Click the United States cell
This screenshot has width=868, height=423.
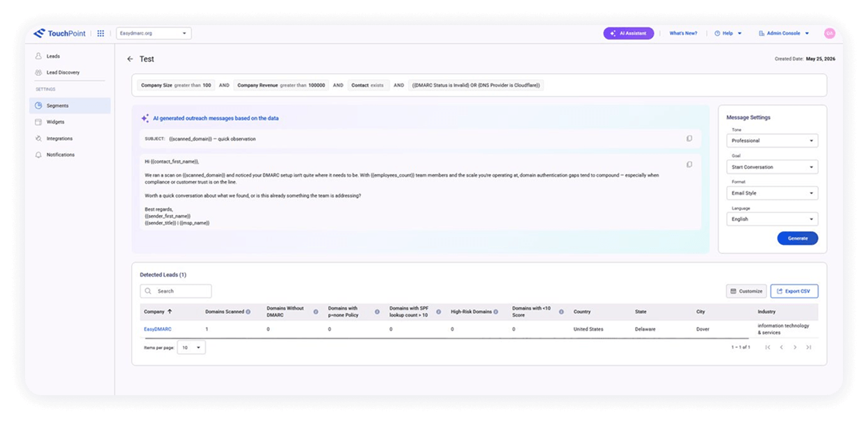point(588,329)
